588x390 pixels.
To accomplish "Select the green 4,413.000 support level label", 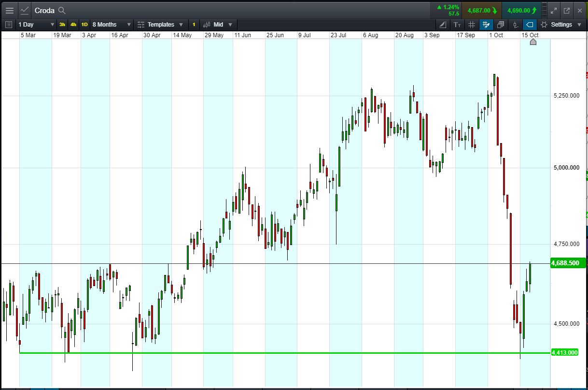I will (x=564, y=352).
